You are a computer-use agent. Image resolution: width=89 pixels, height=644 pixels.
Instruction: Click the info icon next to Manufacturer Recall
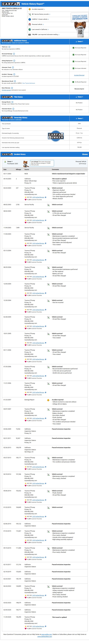(15, 81)
